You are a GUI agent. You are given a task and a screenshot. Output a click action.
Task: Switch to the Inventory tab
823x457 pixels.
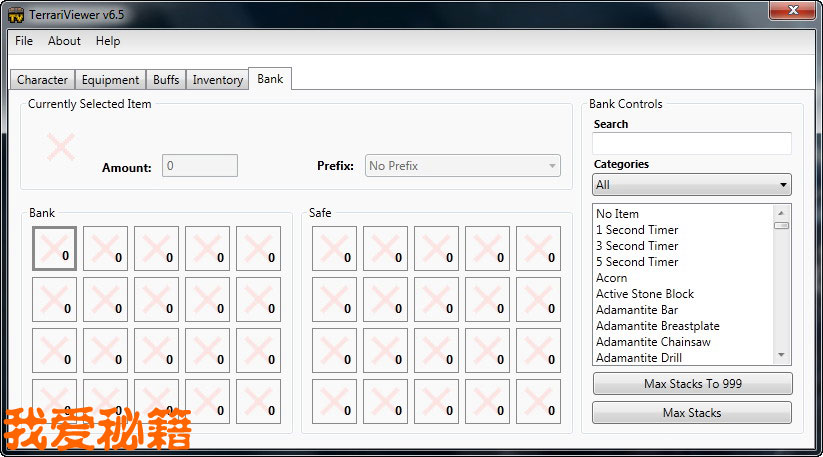click(217, 80)
